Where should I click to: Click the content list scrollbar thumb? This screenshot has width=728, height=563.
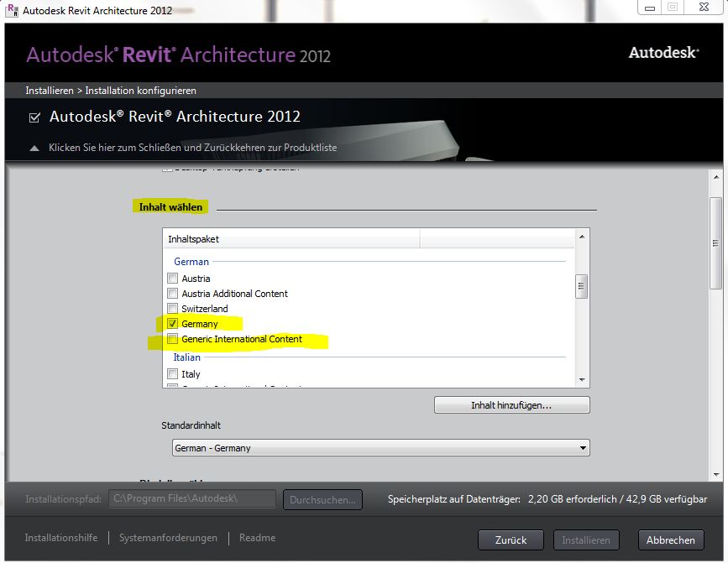pos(581,287)
